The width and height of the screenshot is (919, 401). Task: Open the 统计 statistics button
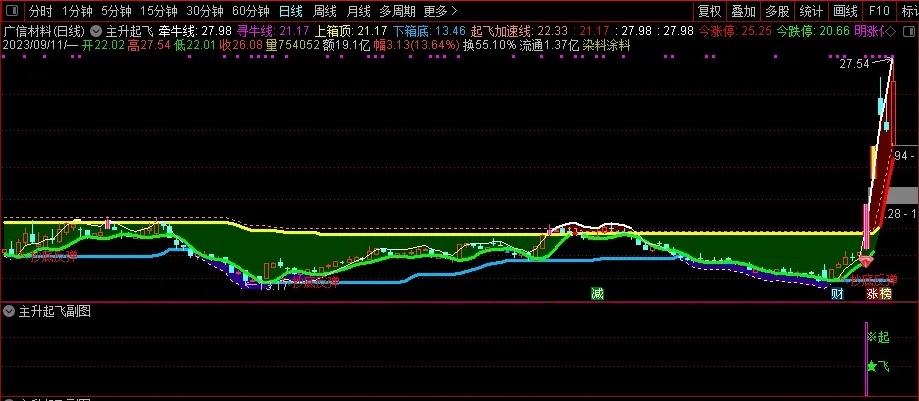click(811, 11)
